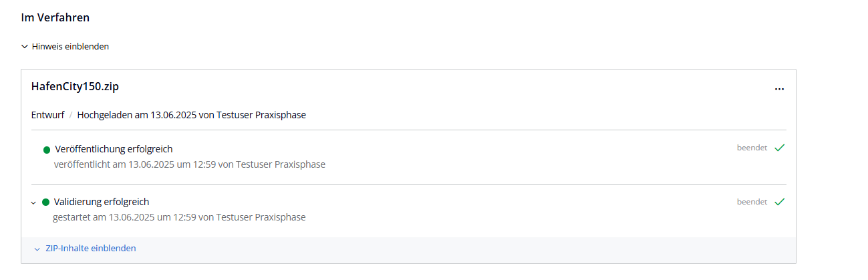Click the green checkmark in the Veröffentlichung row
Image resolution: width=868 pixels, height=280 pixels.
[779, 148]
